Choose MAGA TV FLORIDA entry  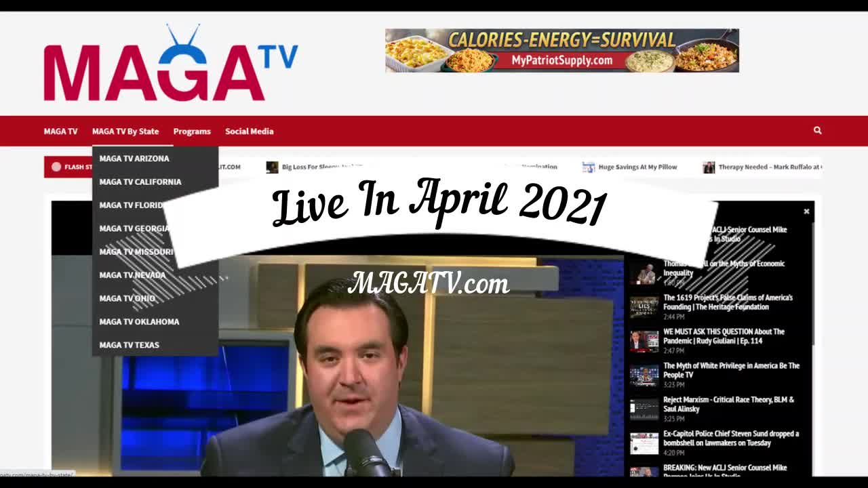131,205
